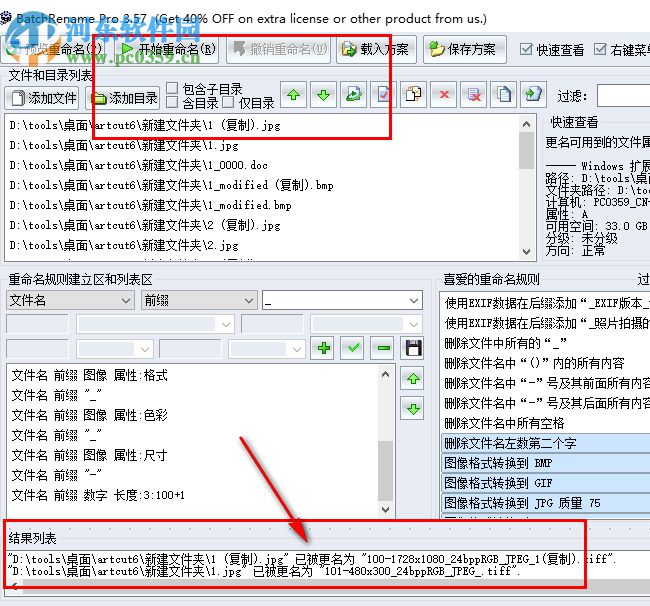Image resolution: width=650 pixels, height=606 pixels.
Task: Move rule up with green arrow beside rule list
Action: [412, 378]
